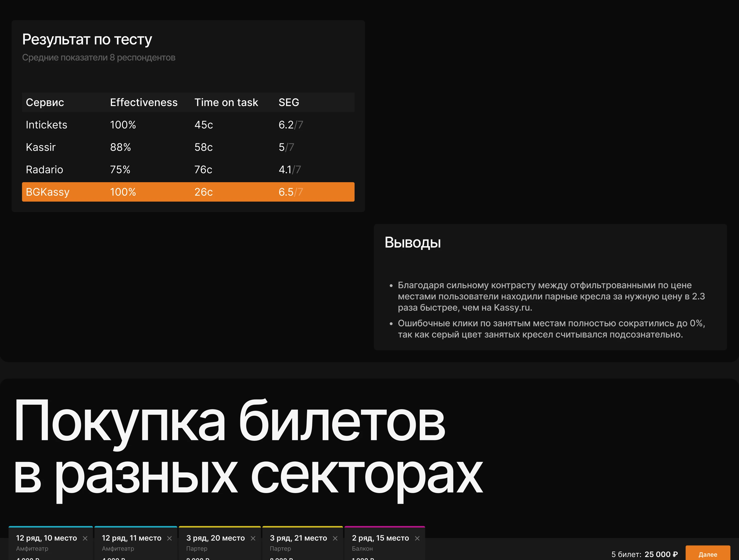Click the 88% effectiveness value for Kassir
739x560 pixels.
(121, 147)
